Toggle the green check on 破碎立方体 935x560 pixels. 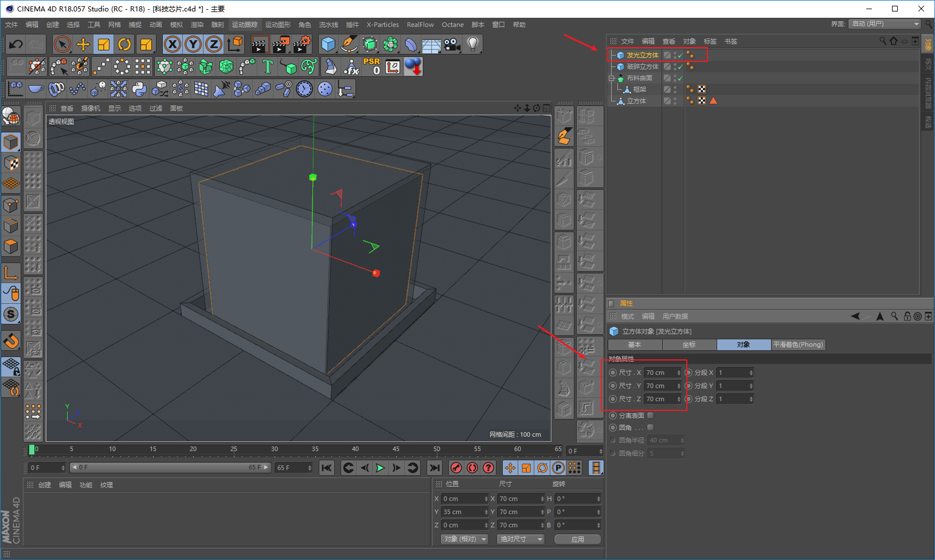tap(680, 67)
